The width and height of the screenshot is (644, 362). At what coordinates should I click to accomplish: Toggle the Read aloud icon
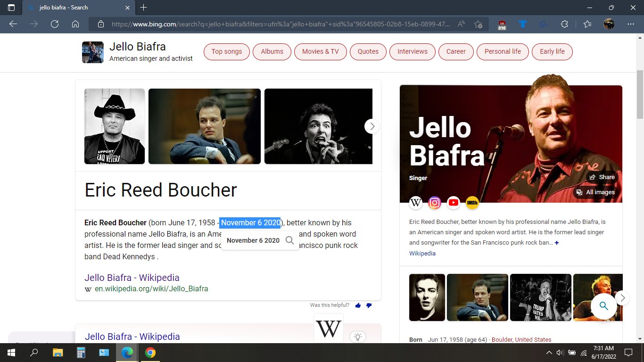(461, 24)
